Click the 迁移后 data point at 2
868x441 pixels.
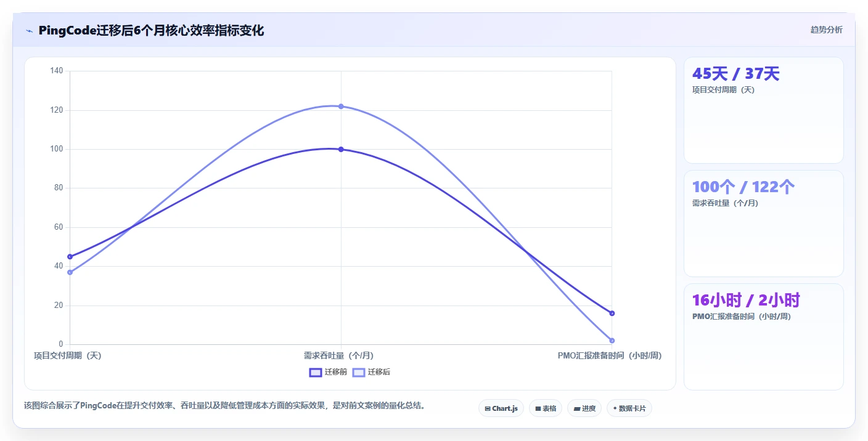coord(612,341)
